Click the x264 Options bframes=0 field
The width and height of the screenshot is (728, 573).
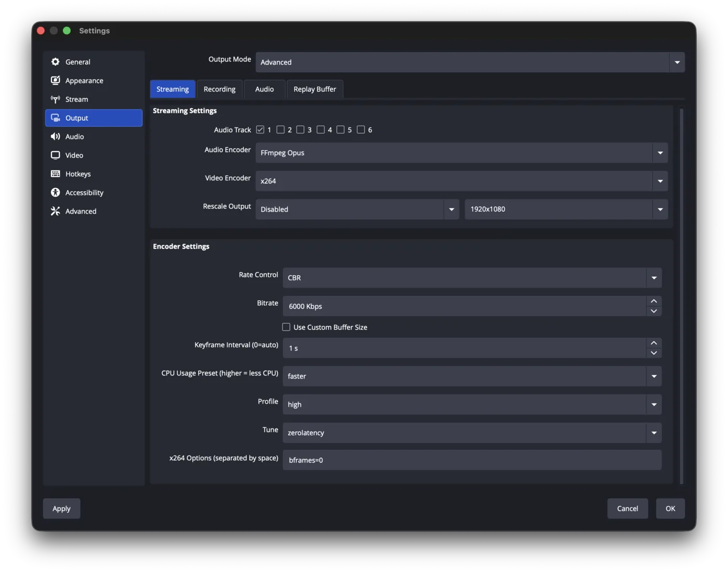[472, 460]
